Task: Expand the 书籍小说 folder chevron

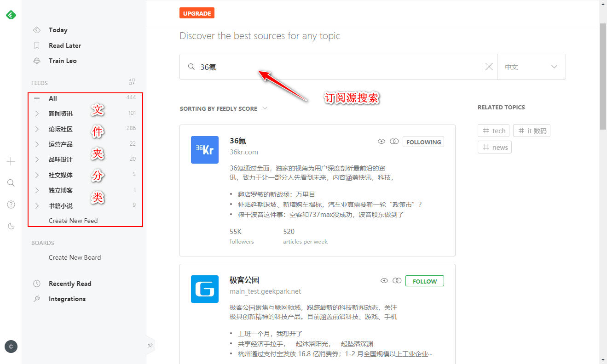Action: coord(37,206)
